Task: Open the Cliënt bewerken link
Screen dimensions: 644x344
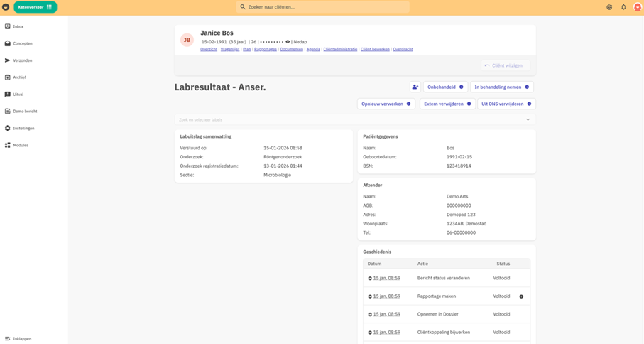Action: tap(375, 49)
